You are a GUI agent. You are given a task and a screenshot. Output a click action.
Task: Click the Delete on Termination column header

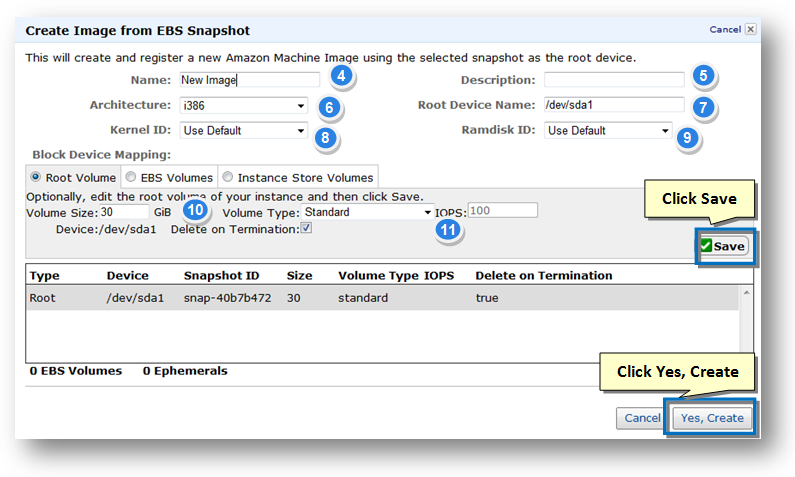[x=544, y=276]
